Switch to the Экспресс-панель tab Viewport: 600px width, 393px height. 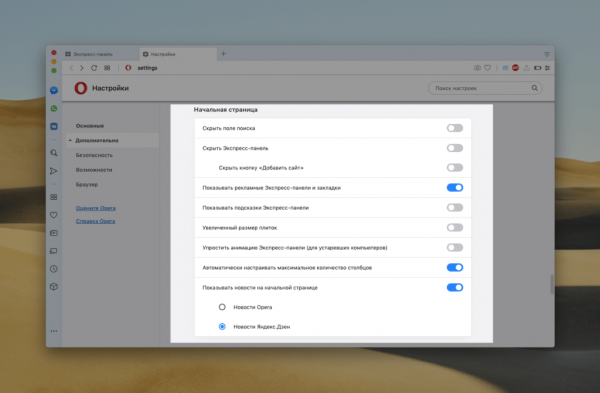tap(93, 54)
